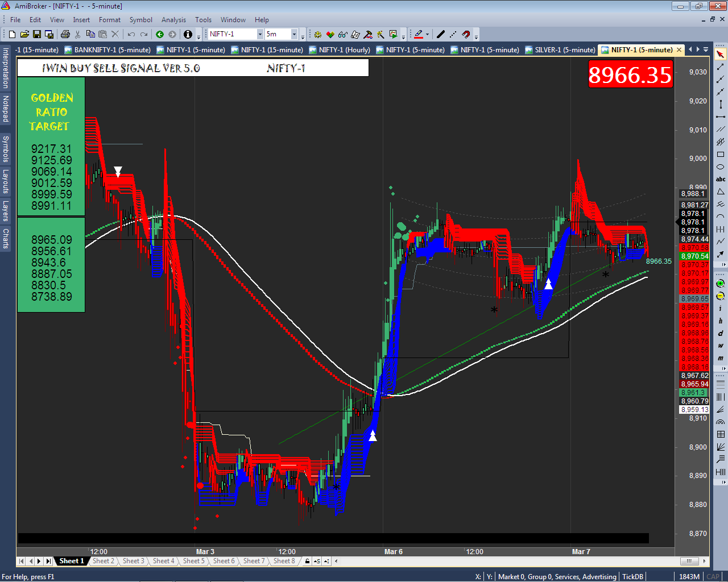
Task: Expand the line color dropdown arrow
Action: (427, 34)
